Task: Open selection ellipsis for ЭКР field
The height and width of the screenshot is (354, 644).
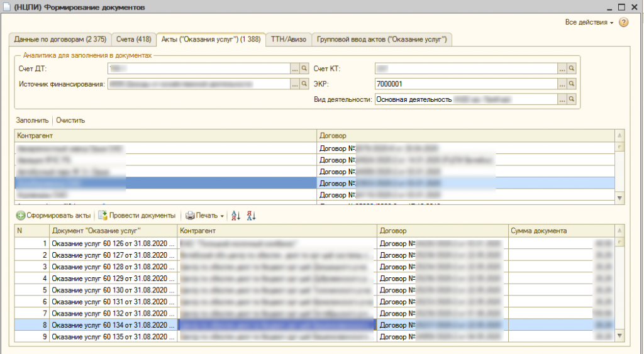Action: tap(562, 84)
